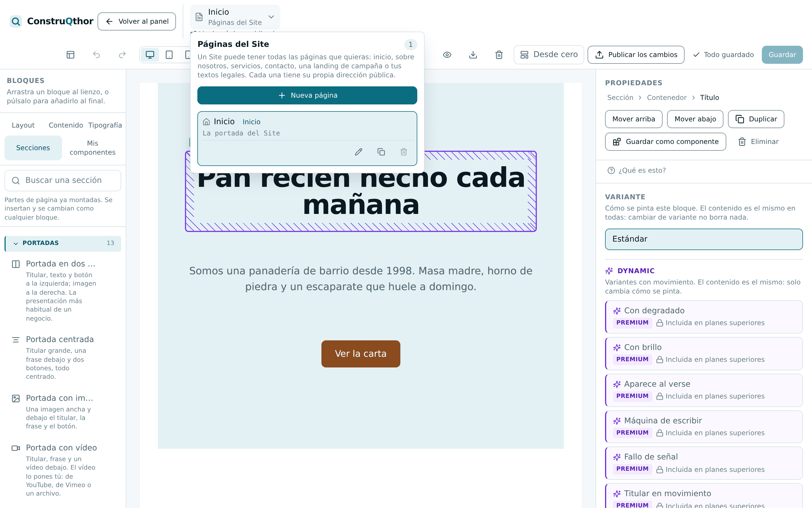812x508 pixels.
Task: Open the Estándar variant selector
Action: click(x=704, y=239)
